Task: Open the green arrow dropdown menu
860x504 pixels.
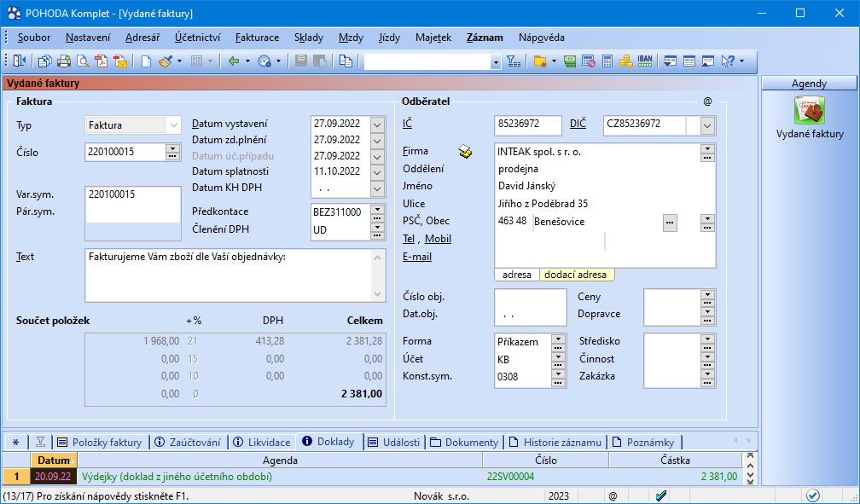Action: coord(248,61)
